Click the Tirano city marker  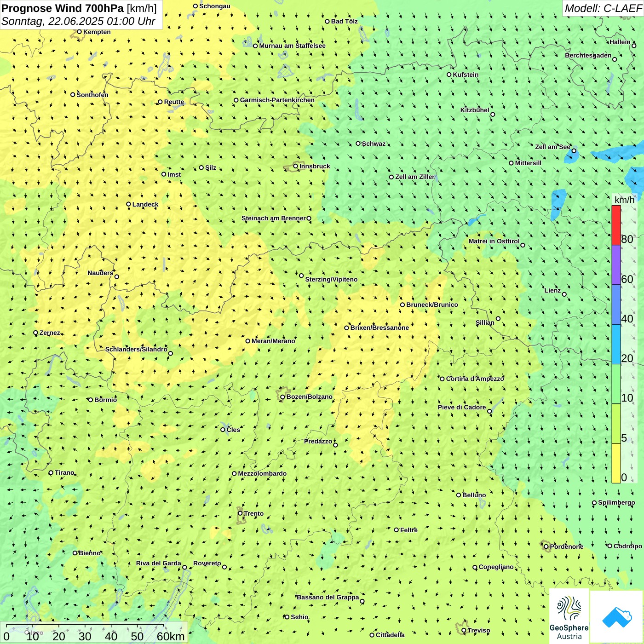coord(51,473)
